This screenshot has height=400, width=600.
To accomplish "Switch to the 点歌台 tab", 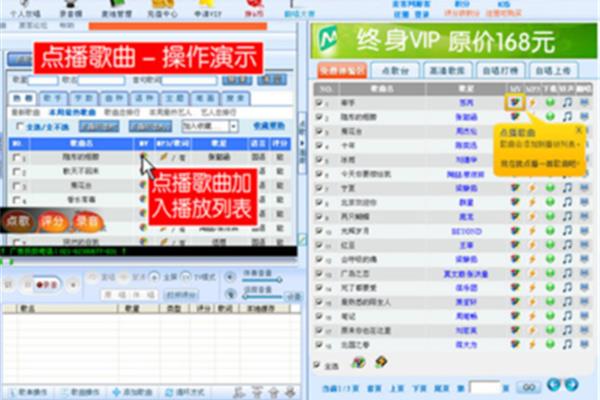I will (395, 70).
